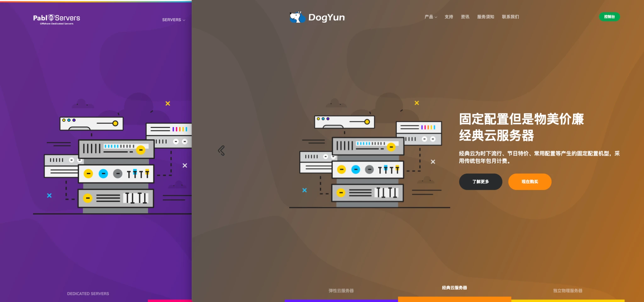
Task: Expand the SERVERS dropdown on PabloServers
Action: tap(174, 20)
